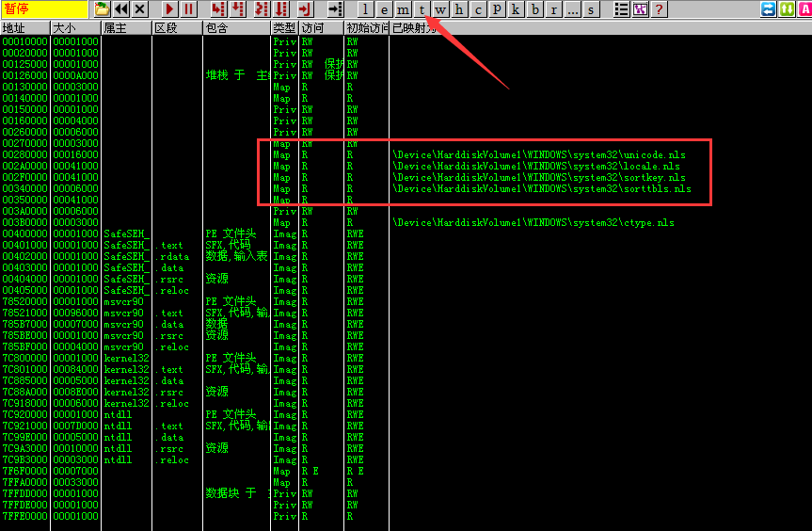Show executable modules with the 'e' button
Image resolution: width=812 pixels, height=531 pixels.
point(384,9)
